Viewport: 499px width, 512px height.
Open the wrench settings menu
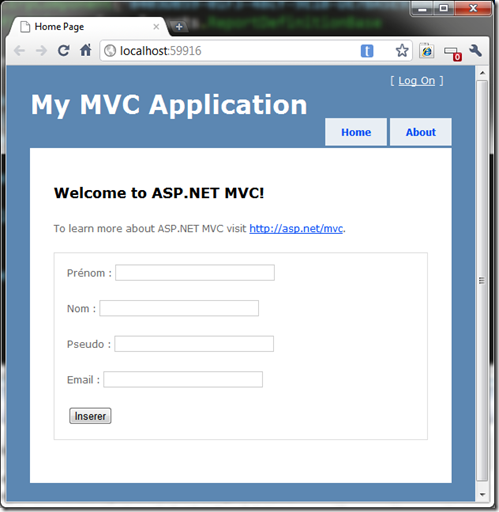click(x=476, y=51)
